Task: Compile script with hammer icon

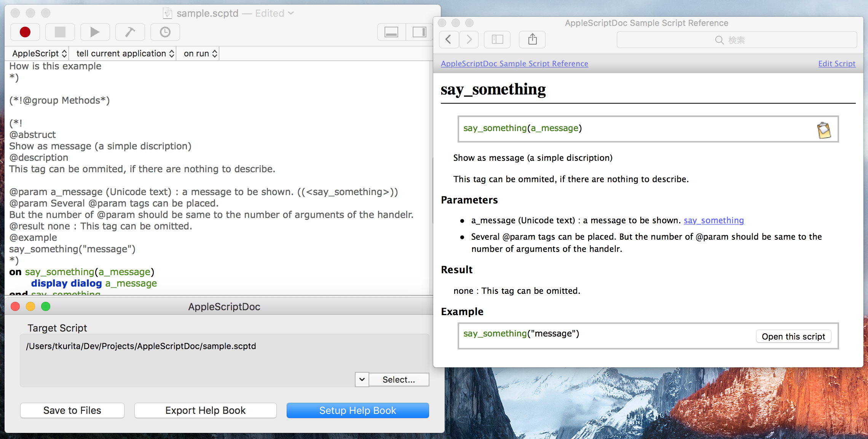Action: pos(130,32)
